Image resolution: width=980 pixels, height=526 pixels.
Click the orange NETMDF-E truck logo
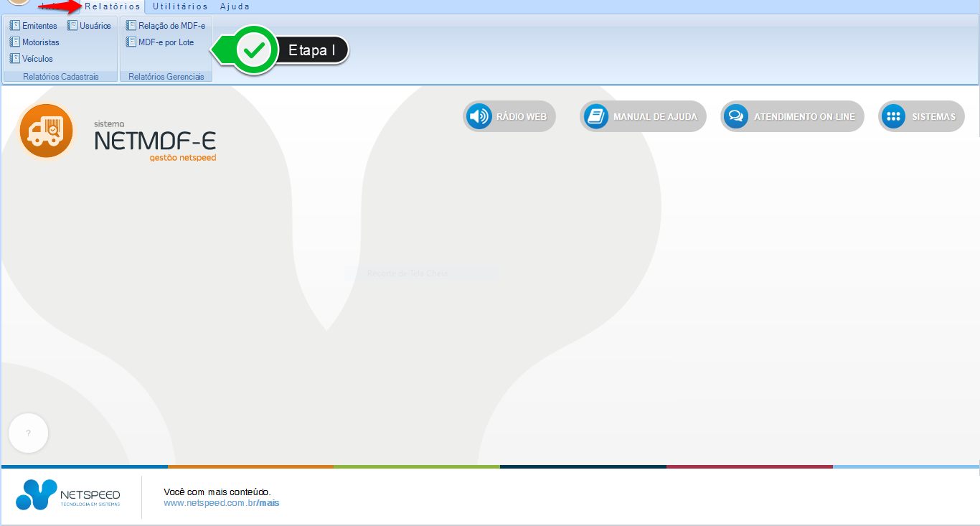click(47, 131)
